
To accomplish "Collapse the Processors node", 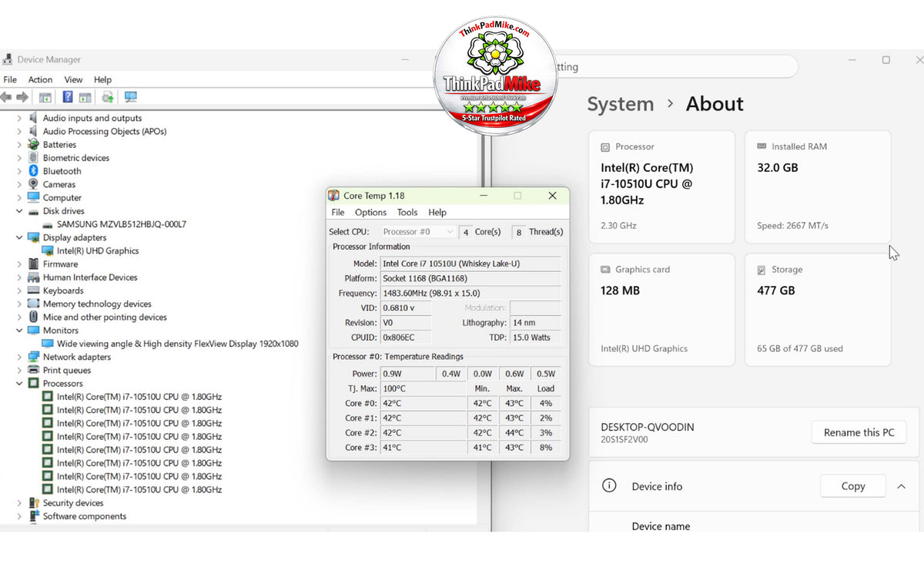I will 19,384.
